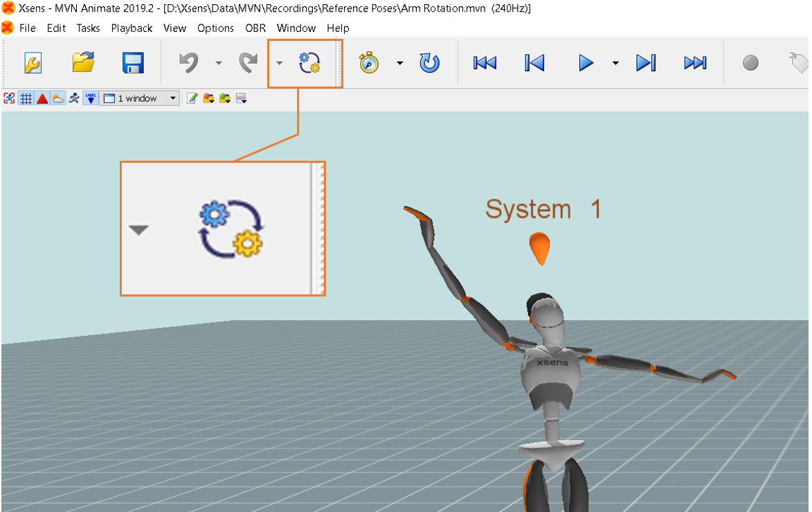Toggle the red triangle view option
The width and height of the screenshot is (812, 512).
point(42,98)
